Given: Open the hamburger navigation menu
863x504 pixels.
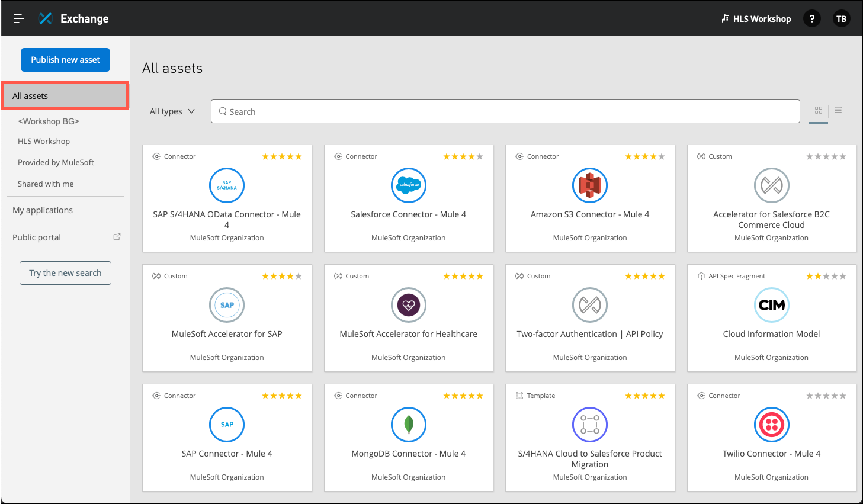Looking at the screenshot, I should (x=19, y=18).
